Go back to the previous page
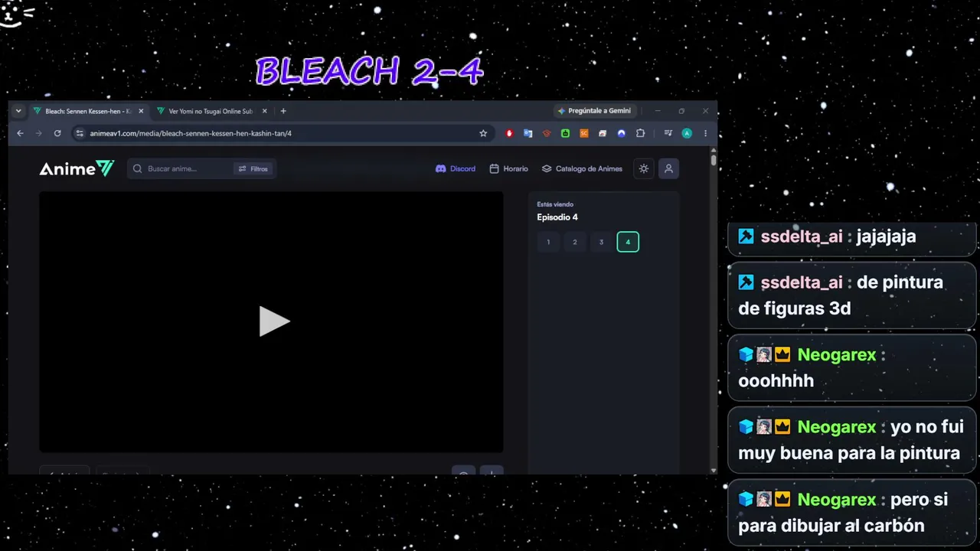Image resolution: width=980 pixels, height=551 pixels. pyautogui.click(x=21, y=133)
